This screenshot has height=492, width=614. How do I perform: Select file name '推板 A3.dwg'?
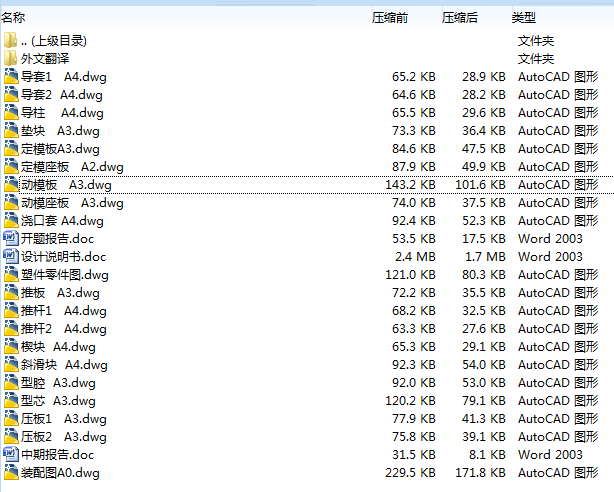[60, 293]
